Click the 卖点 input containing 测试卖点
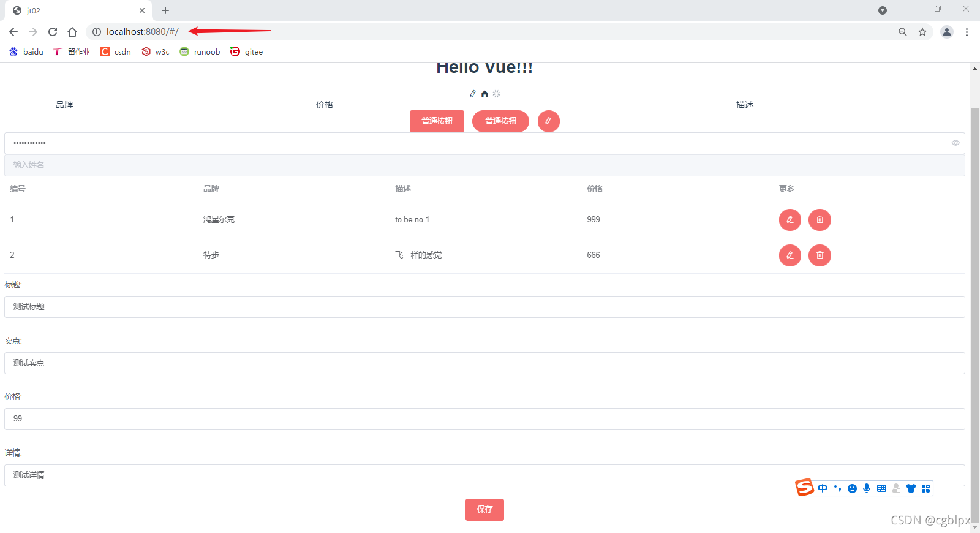 tap(484, 363)
